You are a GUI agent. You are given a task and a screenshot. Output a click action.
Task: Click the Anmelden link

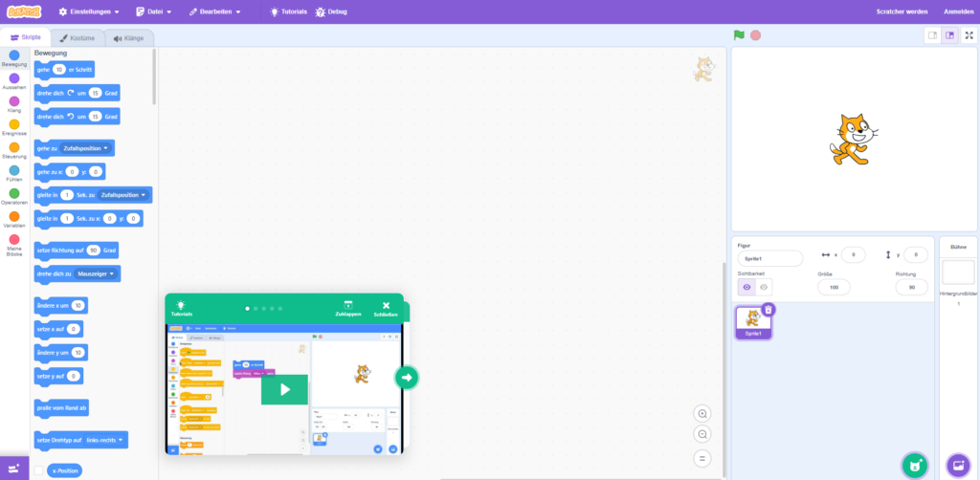(958, 11)
